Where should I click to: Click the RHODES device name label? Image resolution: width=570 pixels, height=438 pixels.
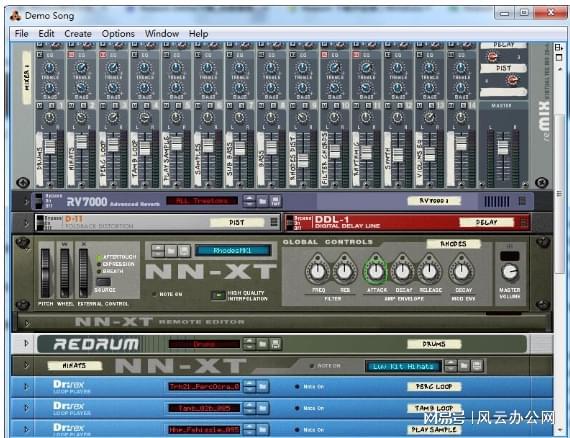[x=453, y=244]
